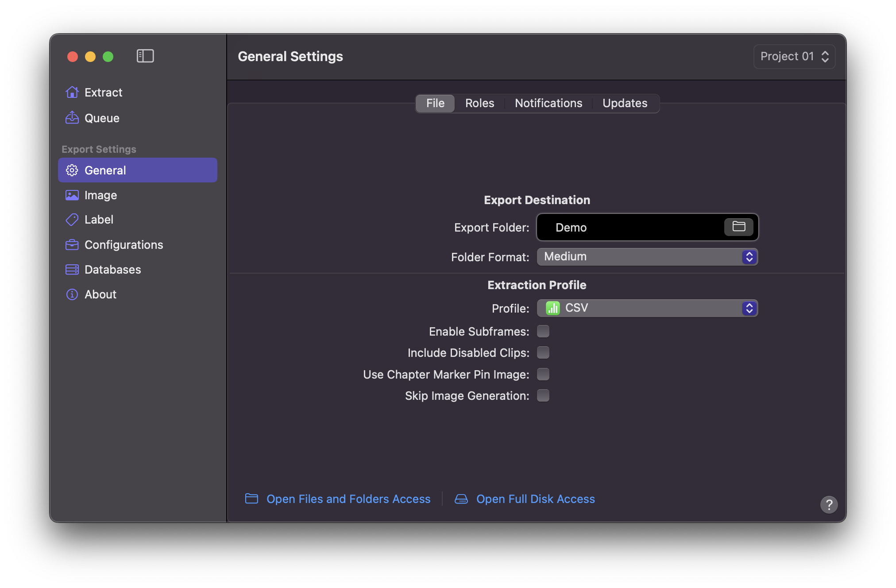Switch to the Roles tab
Image resolution: width=896 pixels, height=588 pixels.
pyautogui.click(x=479, y=103)
